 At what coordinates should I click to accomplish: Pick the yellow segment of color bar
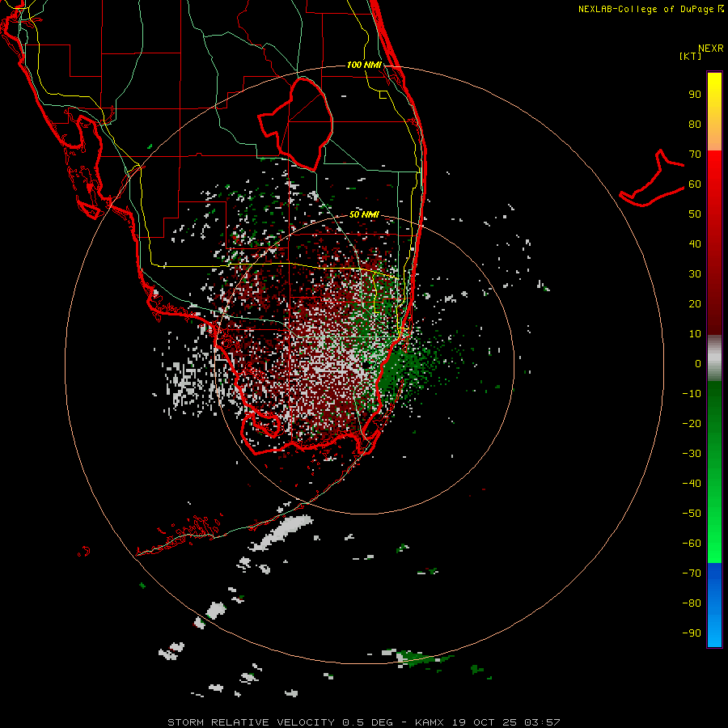point(714,112)
